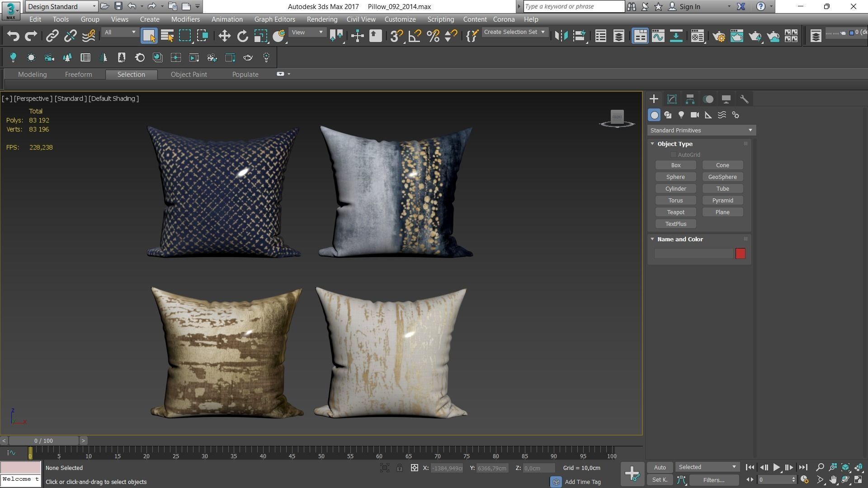
Task: Open the Rendering menu
Action: pyautogui.click(x=322, y=19)
